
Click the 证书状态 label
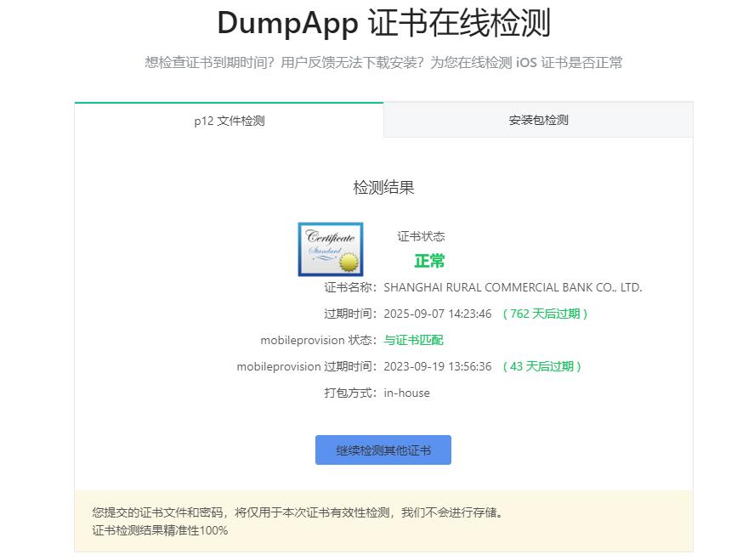[x=421, y=236]
